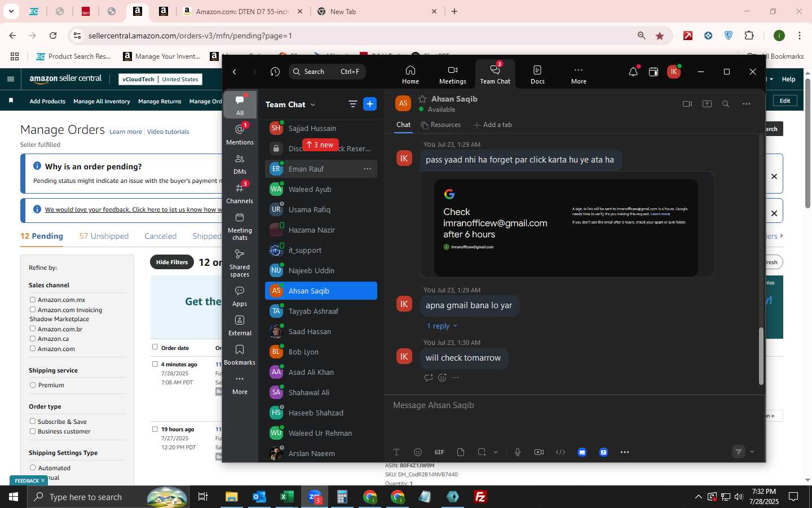Viewport: 812px width, 508px height.
Task: Open Apps in Zoom sidebar
Action: pyautogui.click(x=240, y=296)
